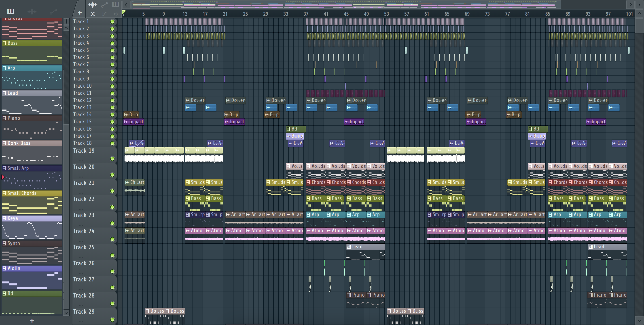Switch picker to the patterns tab
644x325 pixels.
(x=11, y=11)
